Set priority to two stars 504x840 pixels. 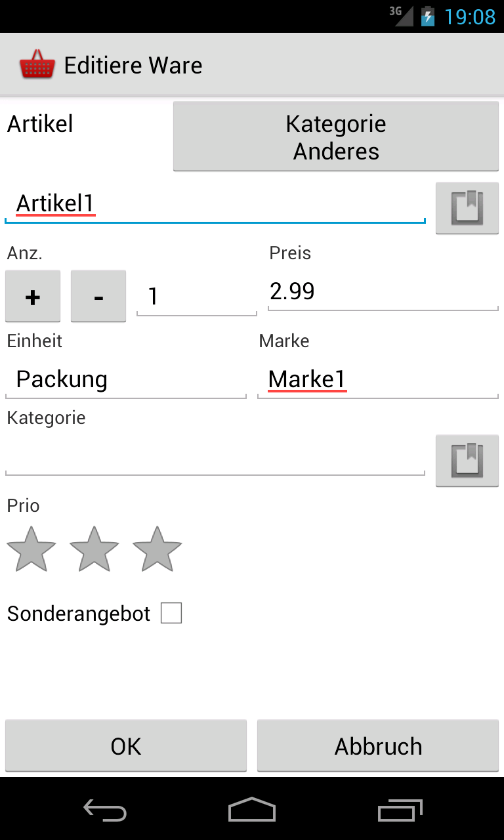[94, 549]
